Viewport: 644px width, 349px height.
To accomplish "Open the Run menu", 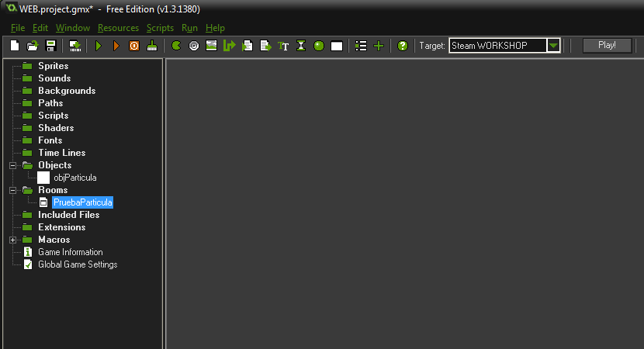I will [190, 28].
